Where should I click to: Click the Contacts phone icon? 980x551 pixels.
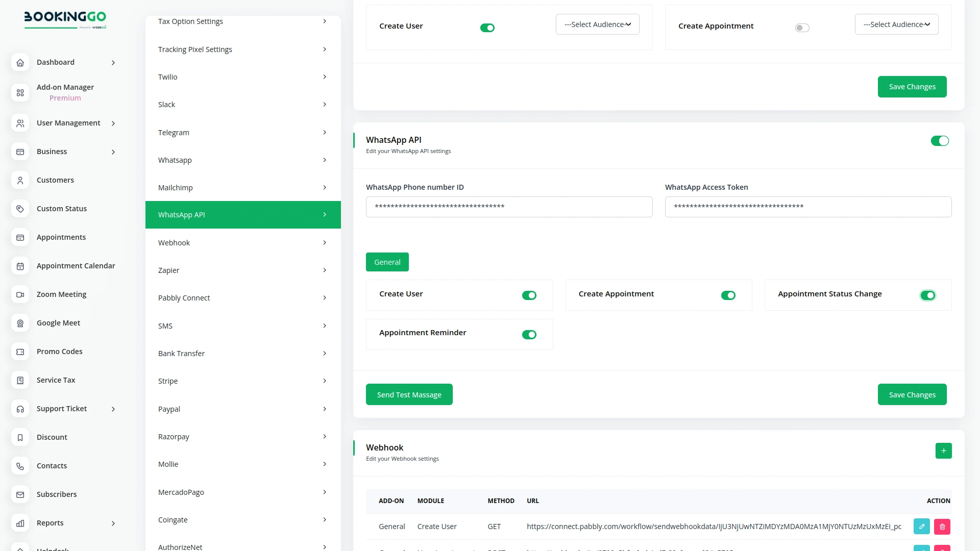[x=20, y=466]
